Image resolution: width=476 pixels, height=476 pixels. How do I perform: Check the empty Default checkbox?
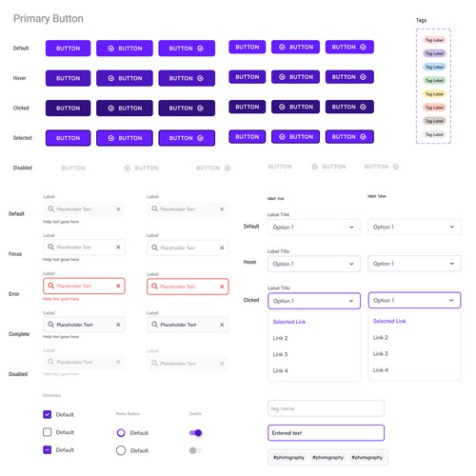47,432
